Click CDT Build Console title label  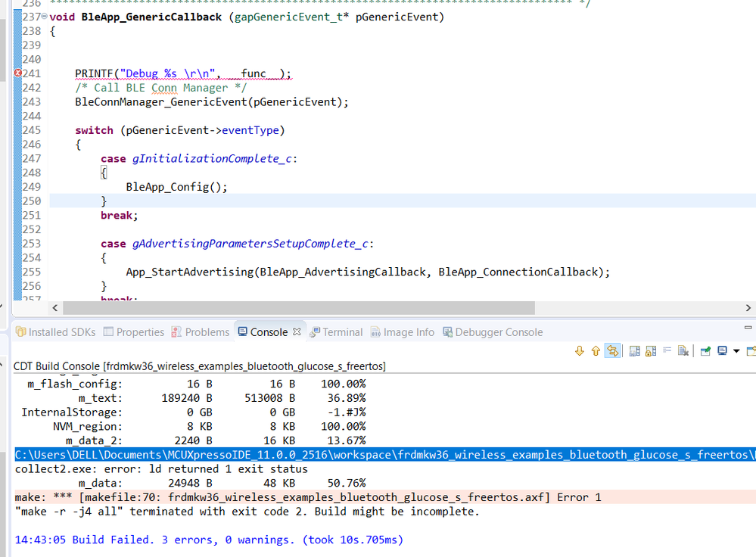click(200, 366)
